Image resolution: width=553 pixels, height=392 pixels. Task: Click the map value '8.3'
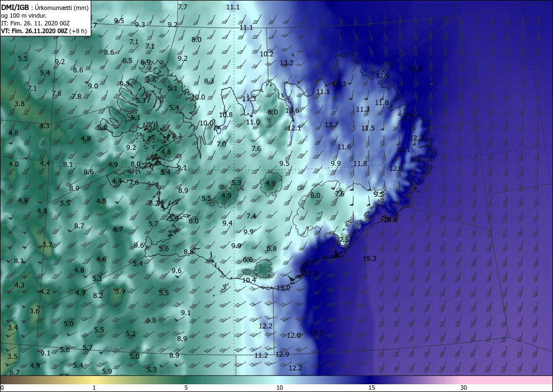[209, 81]
